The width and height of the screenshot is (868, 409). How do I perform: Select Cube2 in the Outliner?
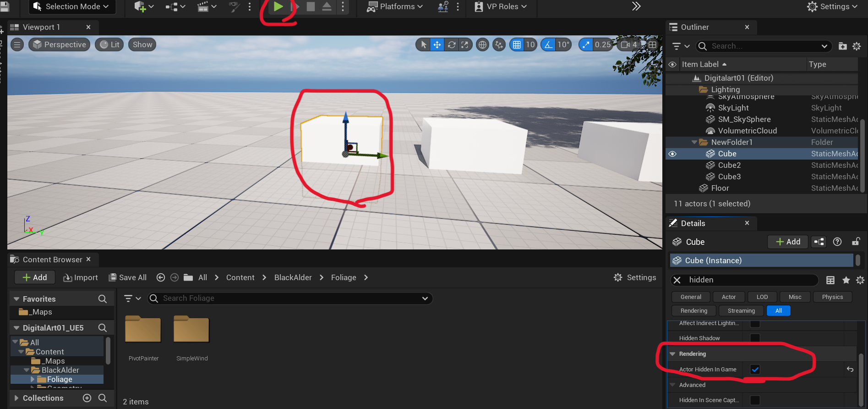point(729,165)
